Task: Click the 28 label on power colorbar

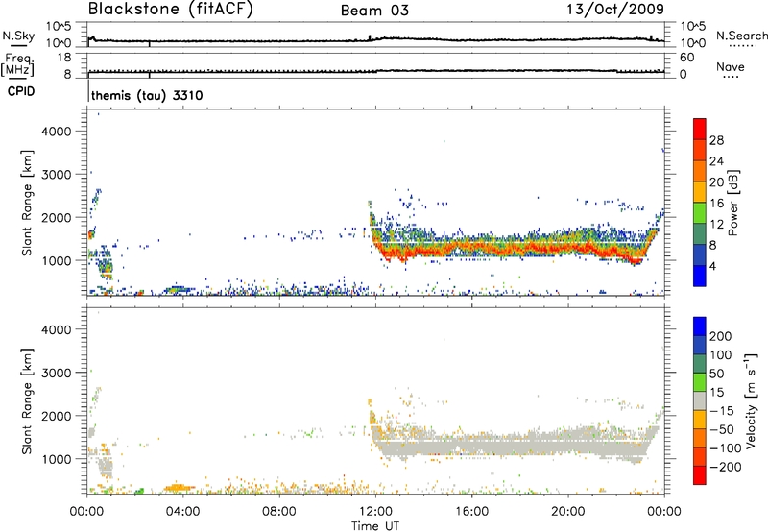Action: [716, 140]
